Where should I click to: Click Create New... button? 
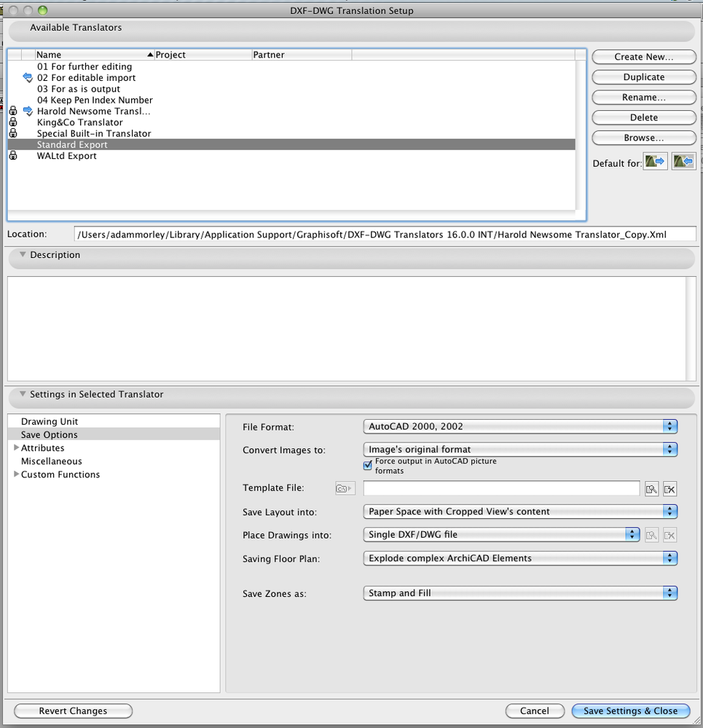click(643, 57)
